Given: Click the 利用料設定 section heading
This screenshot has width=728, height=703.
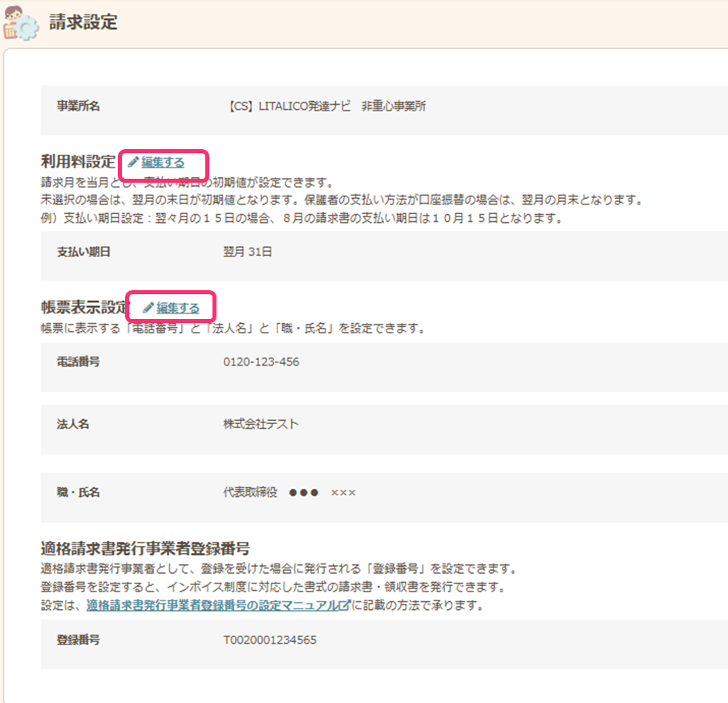Looking at the screenshot, I should pyautogui.click(x=78, y=162).
